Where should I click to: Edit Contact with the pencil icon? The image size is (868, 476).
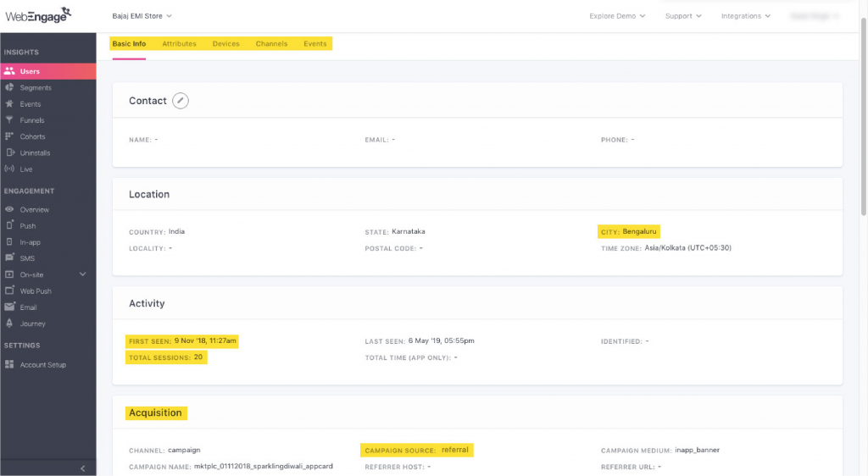[181, 101]
